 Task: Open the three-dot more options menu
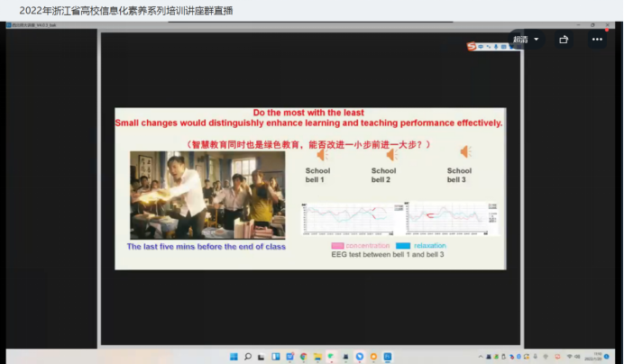597,40
